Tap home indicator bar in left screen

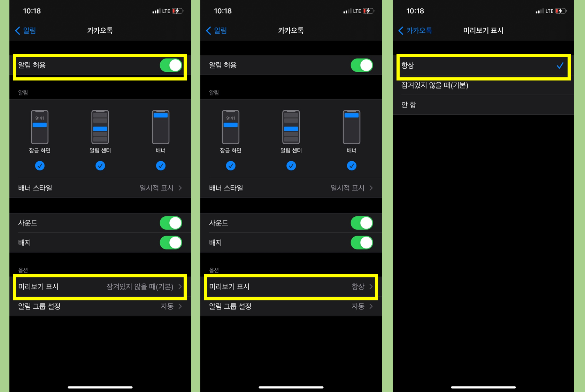coord(100,387)
